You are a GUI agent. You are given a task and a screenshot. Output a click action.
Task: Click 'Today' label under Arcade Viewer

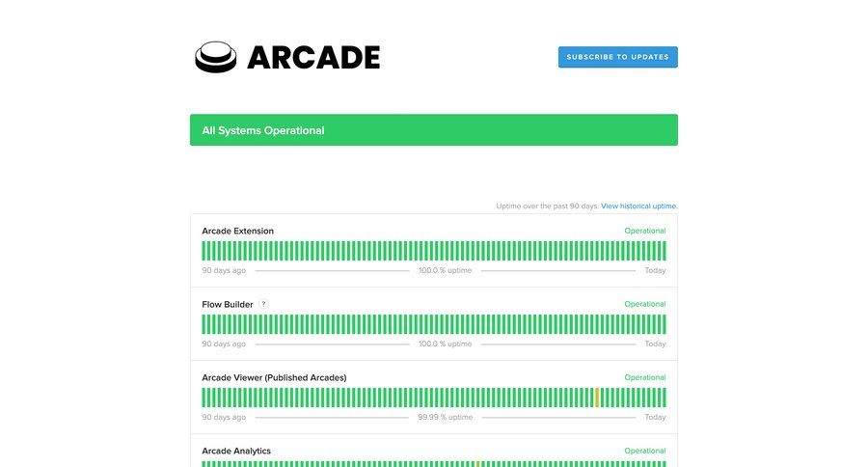pos(656,417)
